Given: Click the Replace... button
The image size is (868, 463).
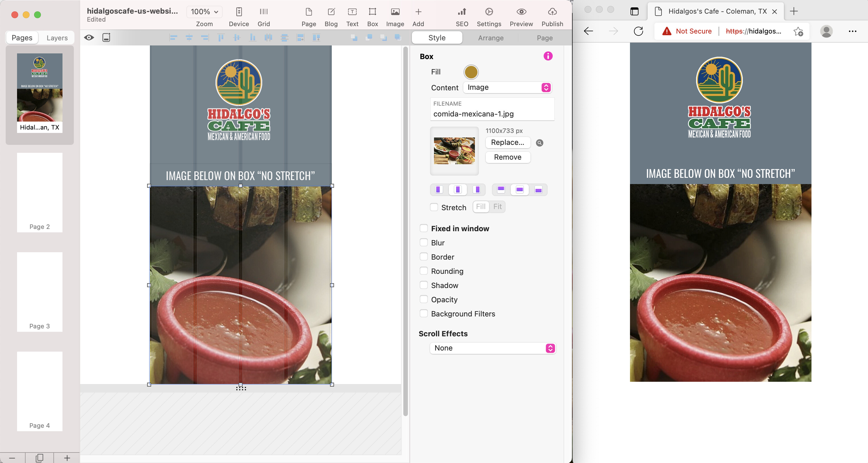Looking at the screenshot, I should [x=508, y=143].
